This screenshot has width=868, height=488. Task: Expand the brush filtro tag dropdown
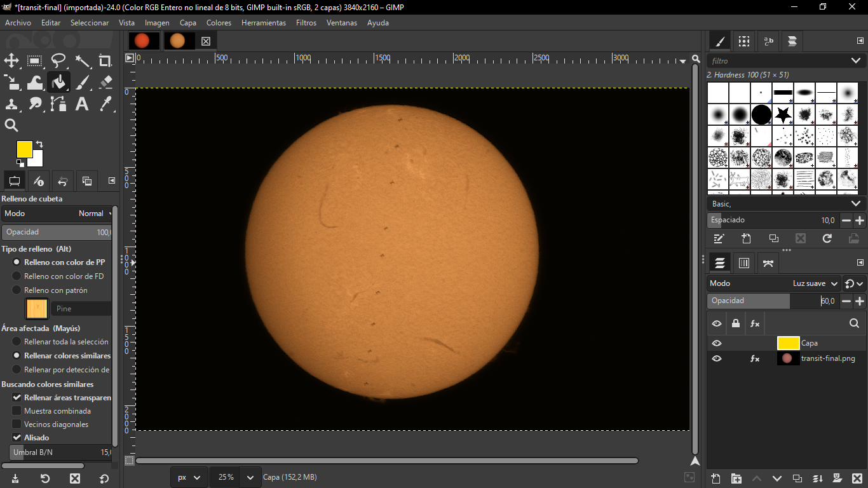(855, 61)
